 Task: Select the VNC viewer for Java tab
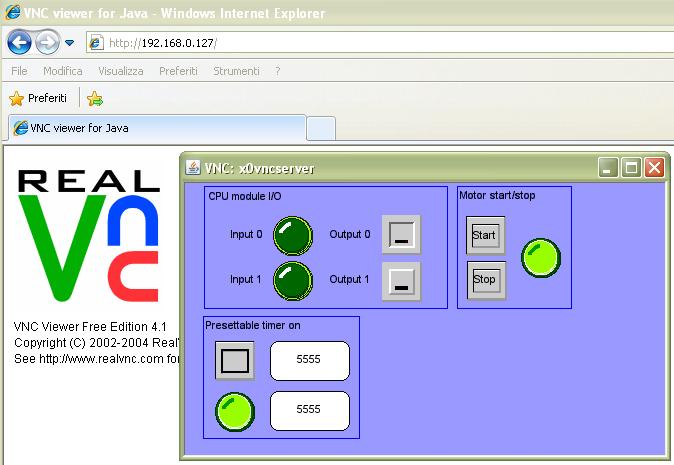(x=157, y=128)
